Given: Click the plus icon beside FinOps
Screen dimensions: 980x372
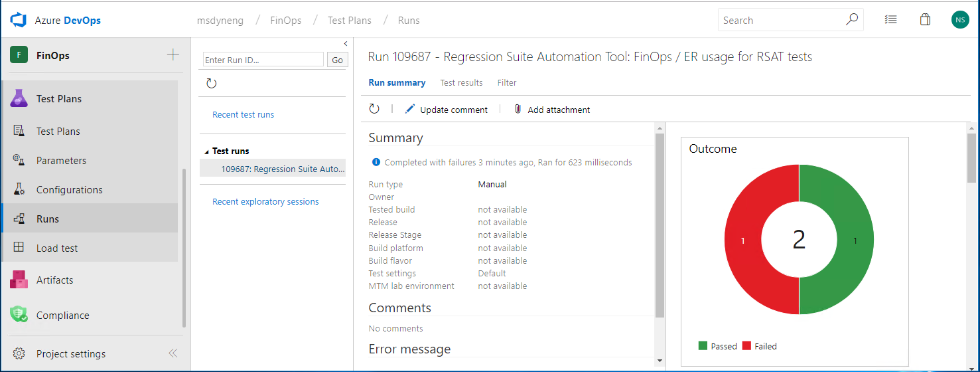Looking at the screenshot, I should [173, 55].
